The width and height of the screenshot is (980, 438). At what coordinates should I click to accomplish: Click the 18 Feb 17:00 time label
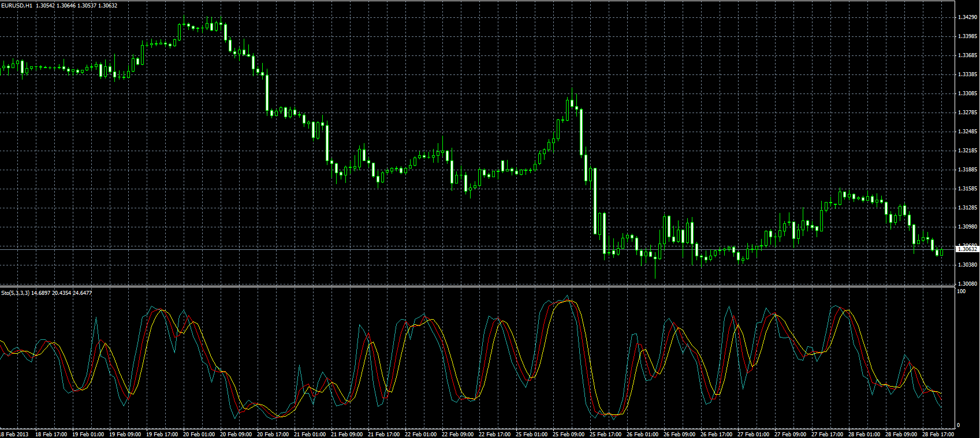pyautogui.click(x=51, y=435)
